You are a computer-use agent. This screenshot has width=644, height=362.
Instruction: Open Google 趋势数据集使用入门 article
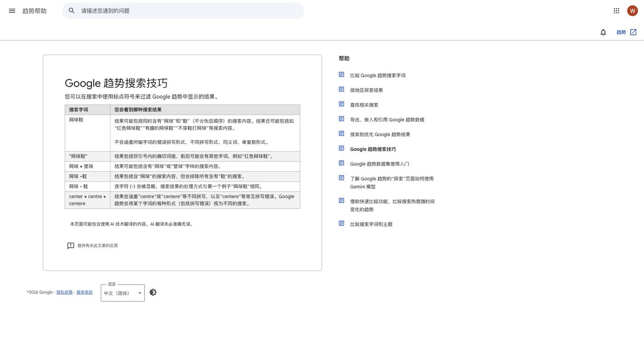379,164
